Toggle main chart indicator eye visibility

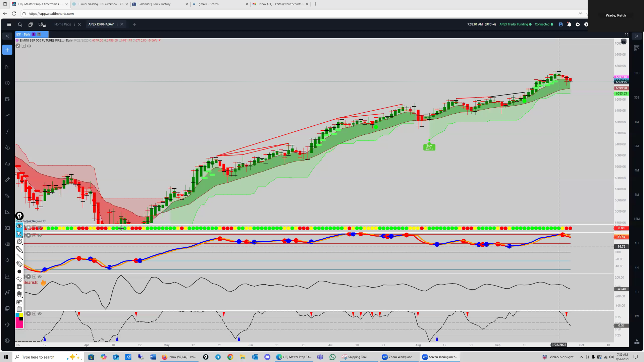point(29,46)
